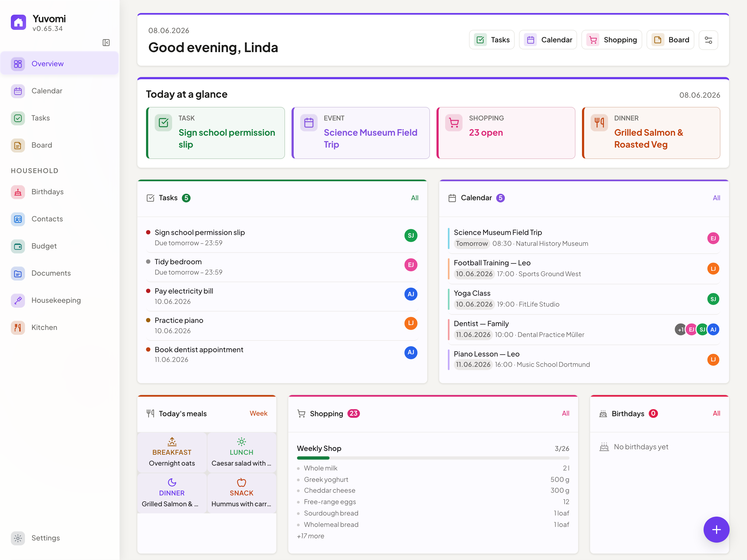The width and height of the screenshot is (747, 560).
Task: Open Snack Hummus meal tile
Action: [242, 493]
